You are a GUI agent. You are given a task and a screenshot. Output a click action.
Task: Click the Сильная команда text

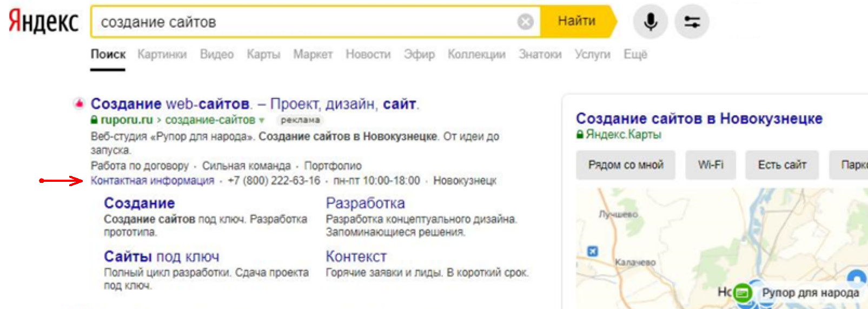pos(246,166)
